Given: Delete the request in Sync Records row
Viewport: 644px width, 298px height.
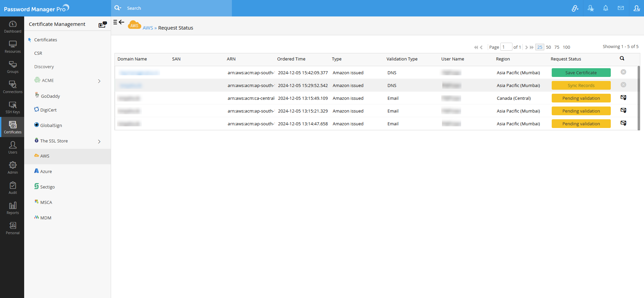Looking at the screenshot, I should (x=623, y=85).
